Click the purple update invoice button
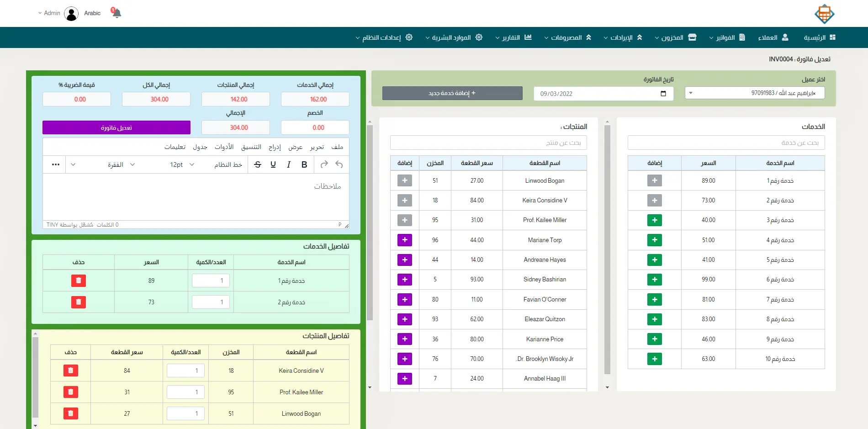 [x=116, y=127]
